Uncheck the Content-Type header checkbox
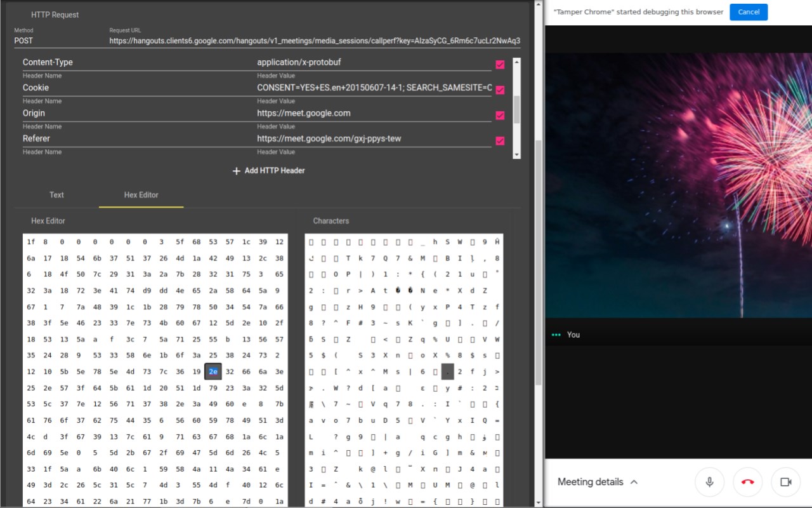This screenshot has height=508, width=812. pyautogui.click(x=500, y=64)
